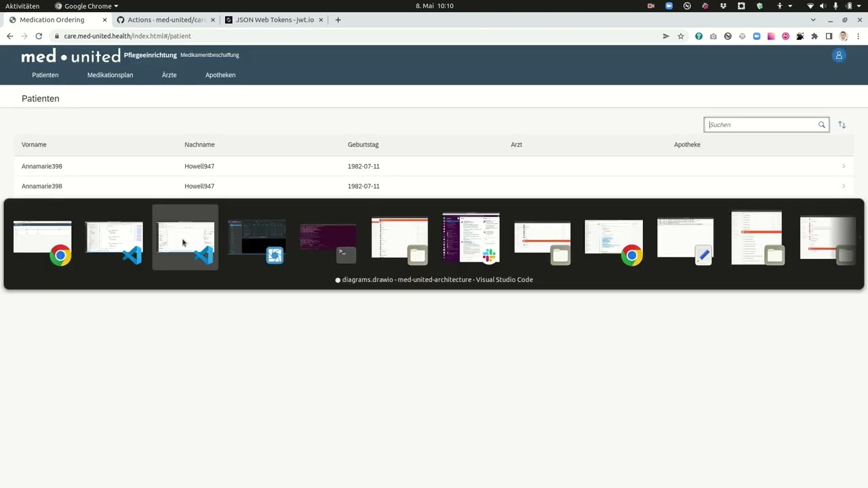Screen dimensions: 868x488
Task: Select the highlighted diagrams.drawio VS Code window thumbnail
Action: (x=185, y=237)
